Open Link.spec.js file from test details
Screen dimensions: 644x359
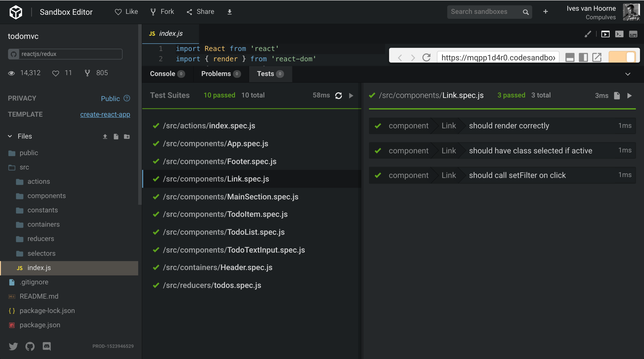[x=617, y=95]
